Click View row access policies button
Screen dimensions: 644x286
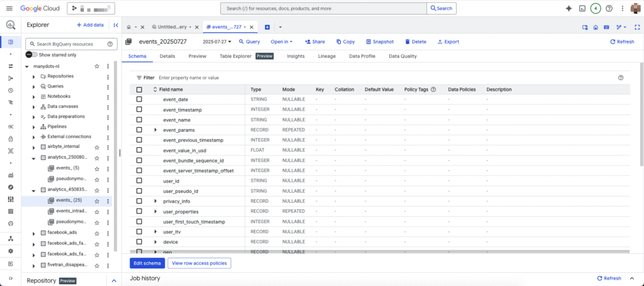(x=199, y=263)
